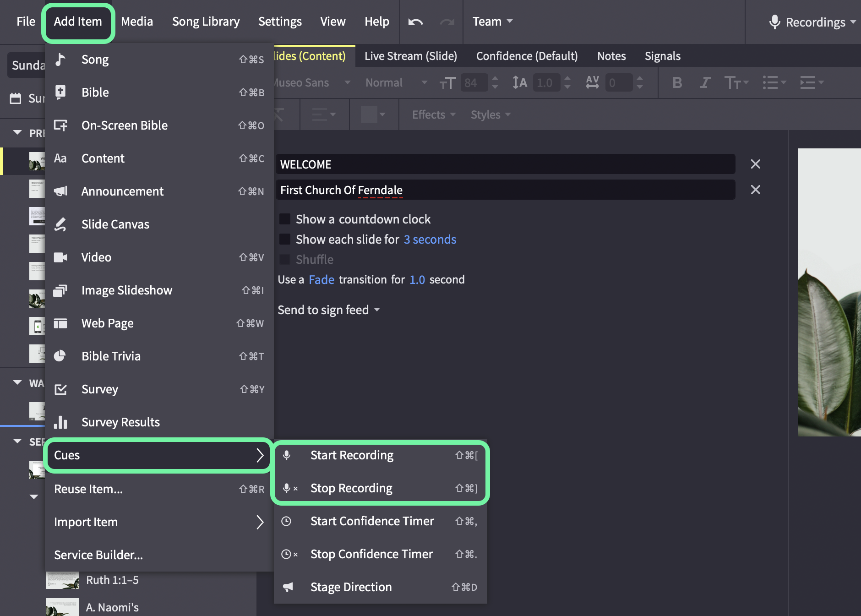861x616 pixels.
Task: Open the Normal font weight dropdown
Action: click(x=397, y=83)
